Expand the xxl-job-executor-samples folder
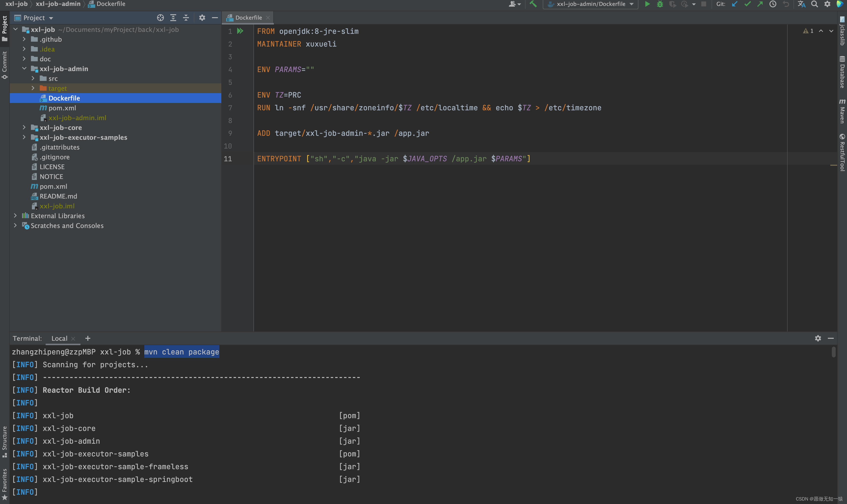Screen dimensions: 847x504 point(23,137)
